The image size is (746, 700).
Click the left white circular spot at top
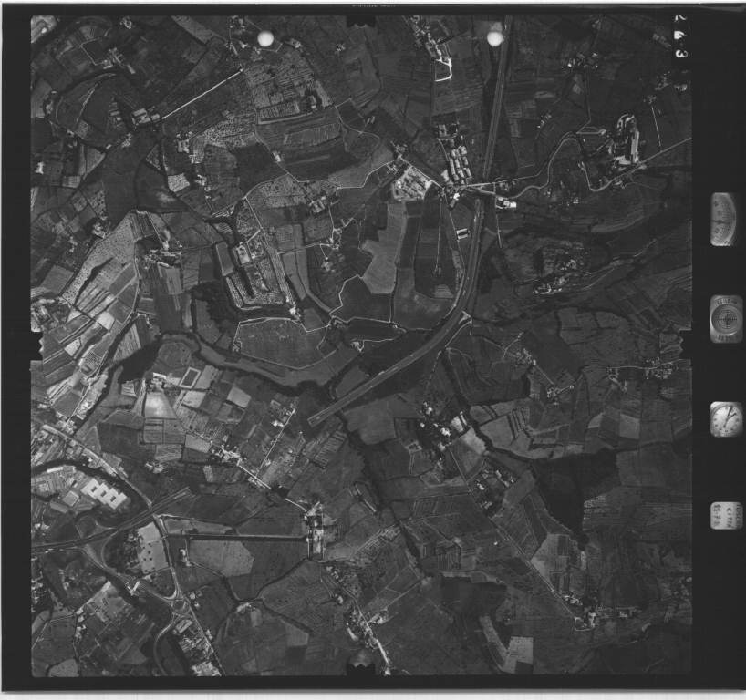(265, 38)
